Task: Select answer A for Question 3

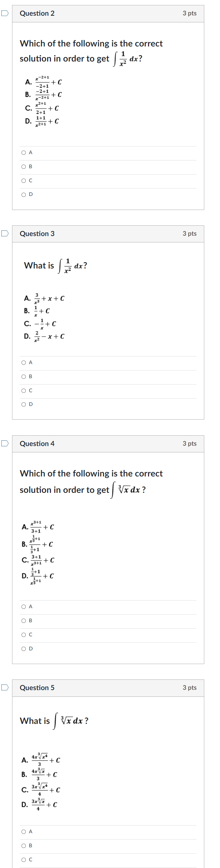Action: [x=23, y=362]
